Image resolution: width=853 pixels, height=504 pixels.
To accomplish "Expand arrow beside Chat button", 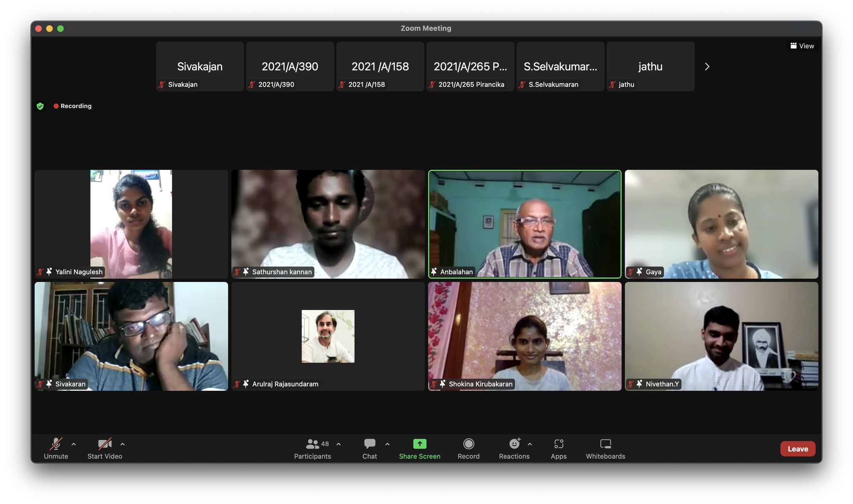I will click(x=387, y=444).
